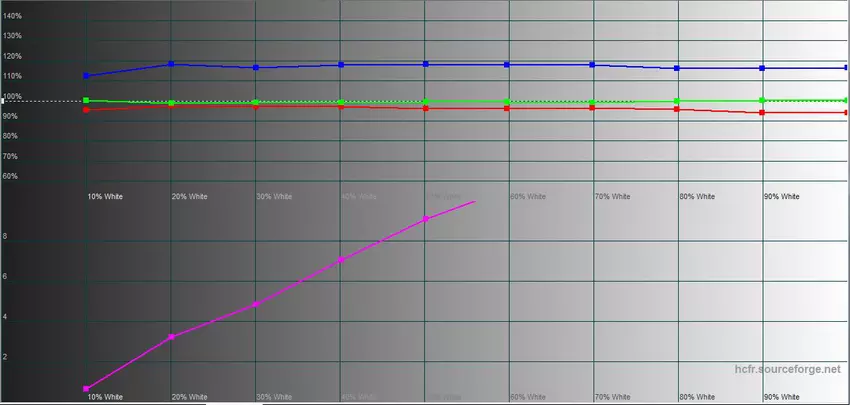Click the magenta data point at 30% White
The height and width of the screenshot is (405, 850).
coord(256,304)
